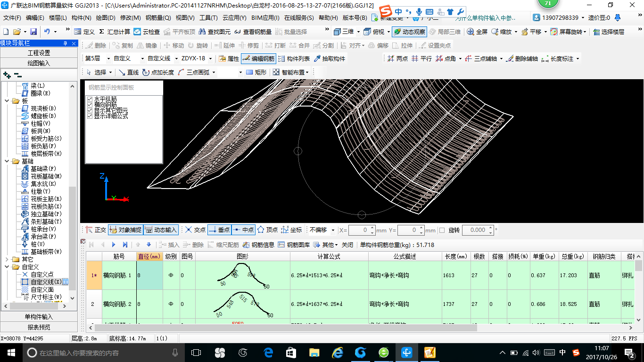644x362 pixels.
Task: Open the 定义 definition view
Action: (84, 32)
